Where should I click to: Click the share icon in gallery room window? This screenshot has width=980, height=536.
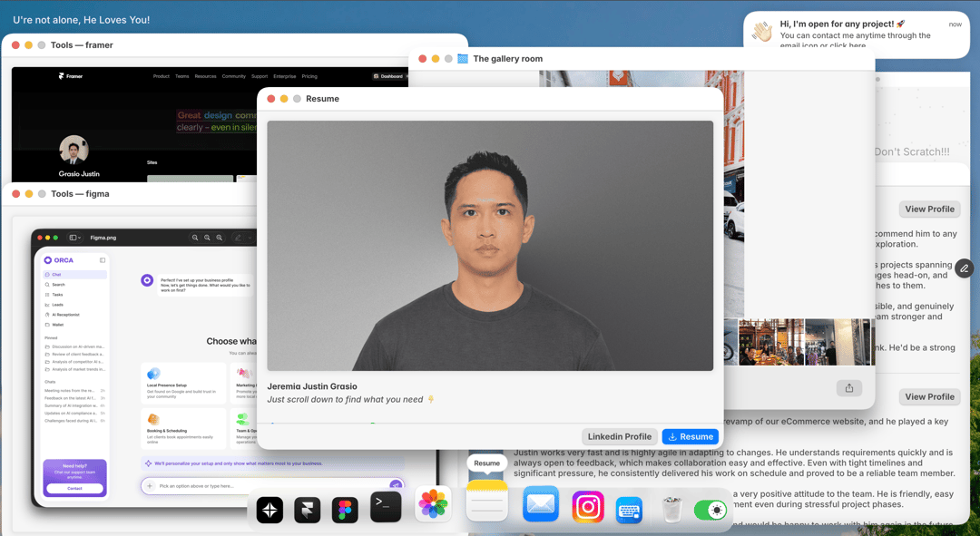point(849,388)
